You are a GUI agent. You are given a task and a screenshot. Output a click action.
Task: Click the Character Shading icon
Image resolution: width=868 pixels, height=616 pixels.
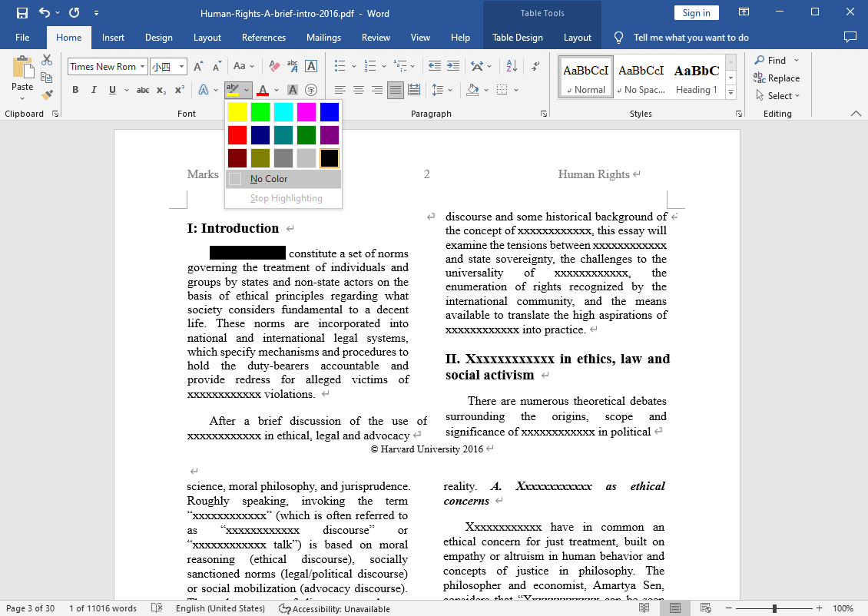coord(293,90)
